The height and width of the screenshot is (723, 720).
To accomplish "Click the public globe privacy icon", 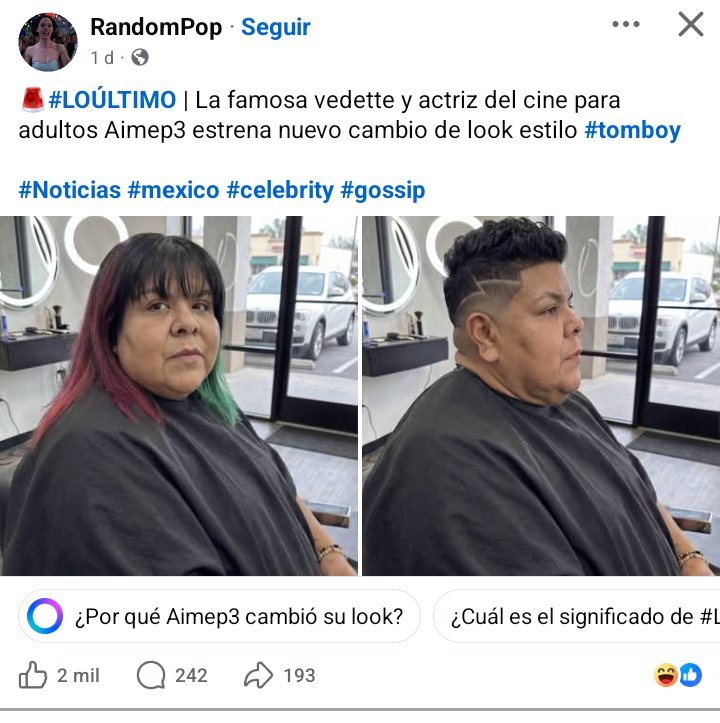I will 140,58.
